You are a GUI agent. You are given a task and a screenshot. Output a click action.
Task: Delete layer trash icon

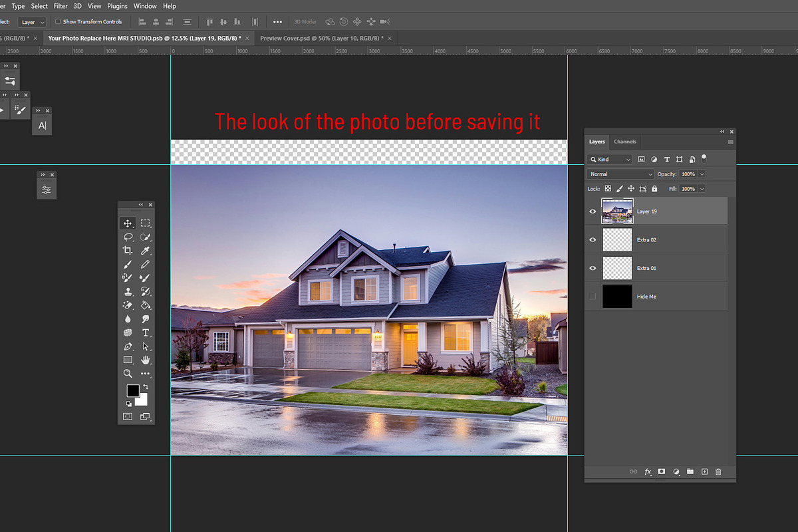[x=718, y=471]
